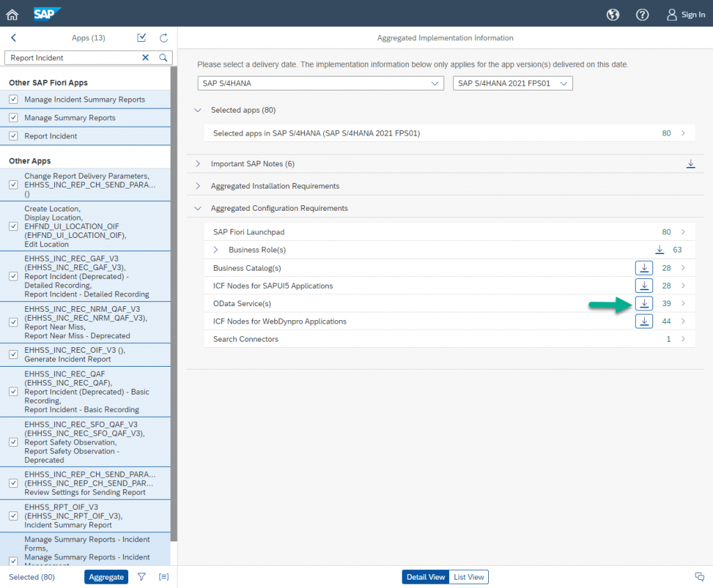Viewport: 713px width, 588px height.
Task: Toggle Incident Summary Report checkbox
Action: [x=14, y=516]
